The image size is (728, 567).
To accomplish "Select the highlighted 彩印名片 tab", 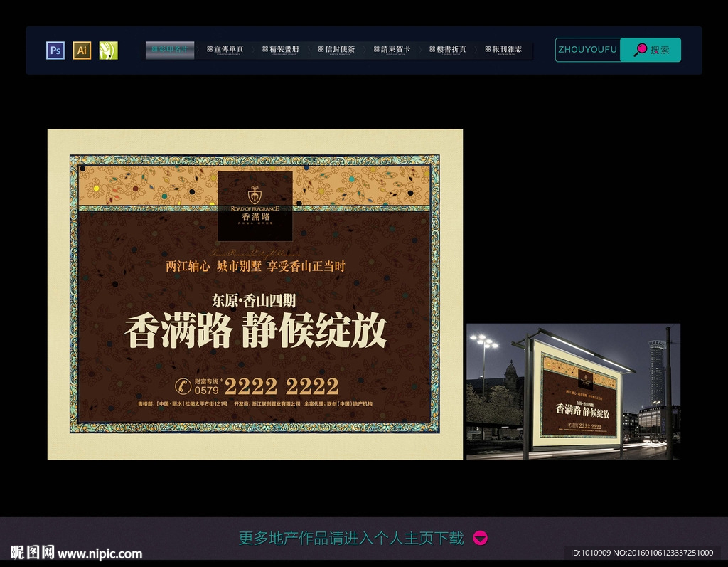I will click(170, 50).
